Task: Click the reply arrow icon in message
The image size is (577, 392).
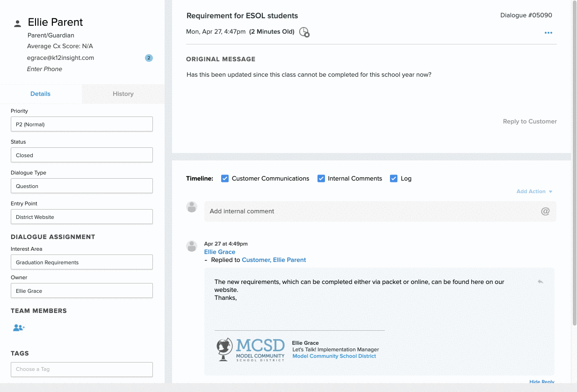Action: point(540,282)
